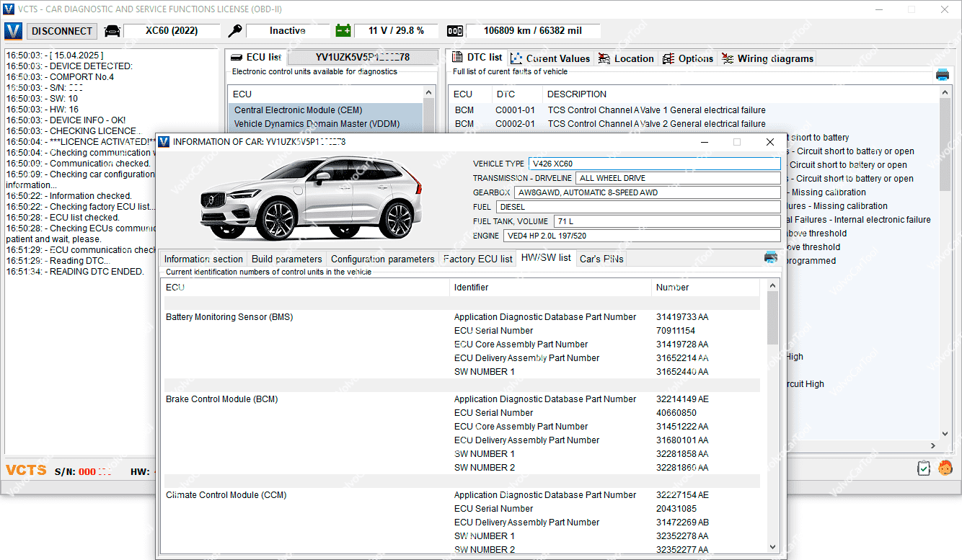Open the DTC list tab
962x560 pixels.
point(477,58)
